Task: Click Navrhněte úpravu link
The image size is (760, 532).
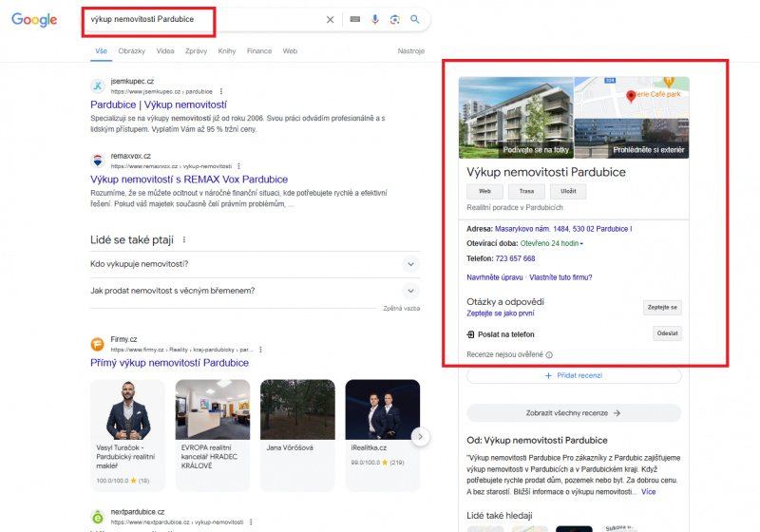Action: [494, 277]
